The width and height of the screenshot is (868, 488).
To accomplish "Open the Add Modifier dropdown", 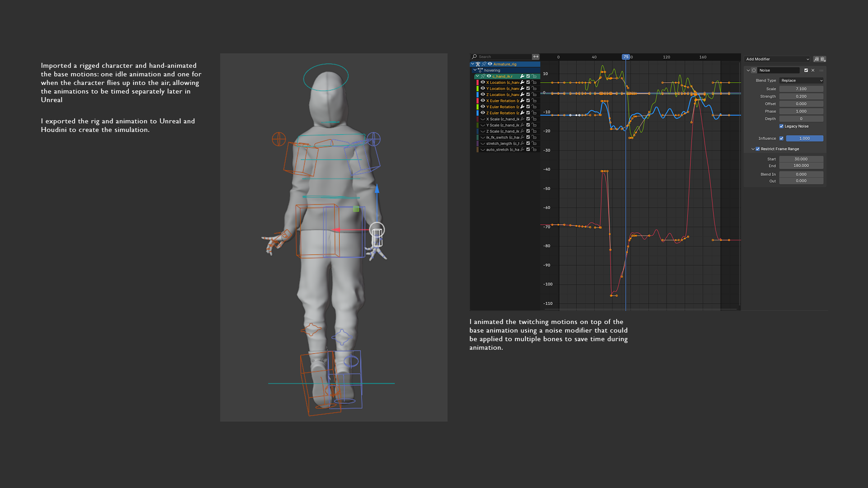I will (x=777, y=59).
